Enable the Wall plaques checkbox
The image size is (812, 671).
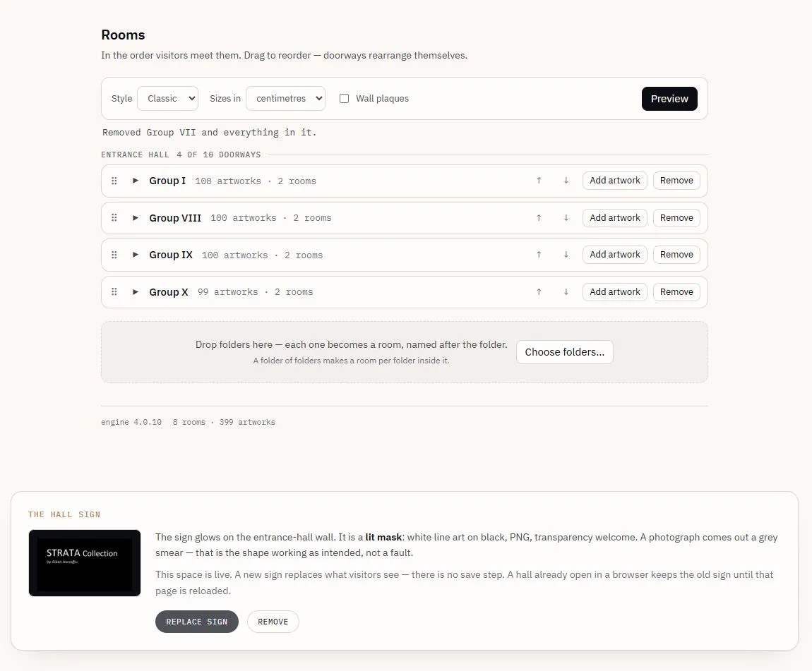344,98
